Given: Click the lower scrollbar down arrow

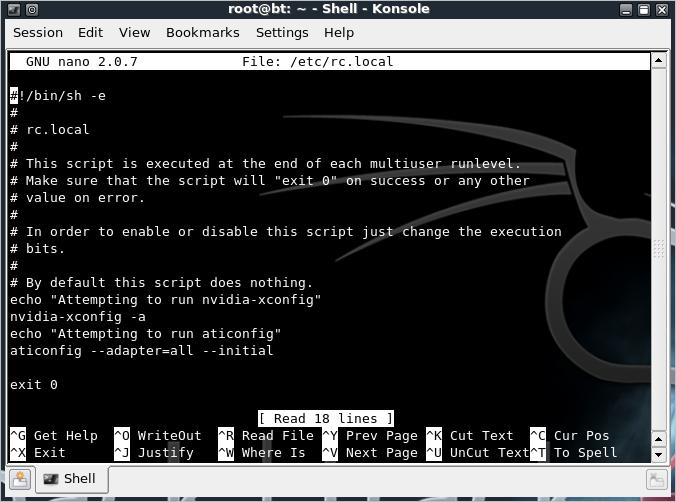Looking at the screenshot, I should point(658,454).
